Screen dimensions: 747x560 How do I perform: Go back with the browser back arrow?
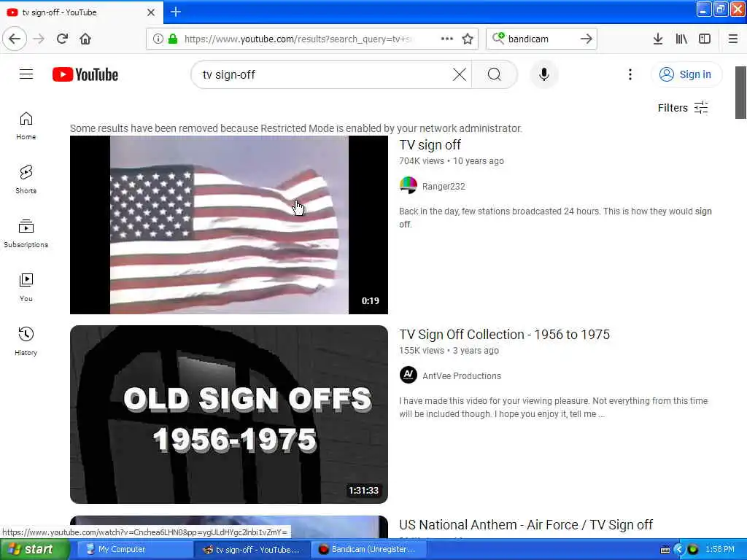pyautogui.click(x=15, y=39)
